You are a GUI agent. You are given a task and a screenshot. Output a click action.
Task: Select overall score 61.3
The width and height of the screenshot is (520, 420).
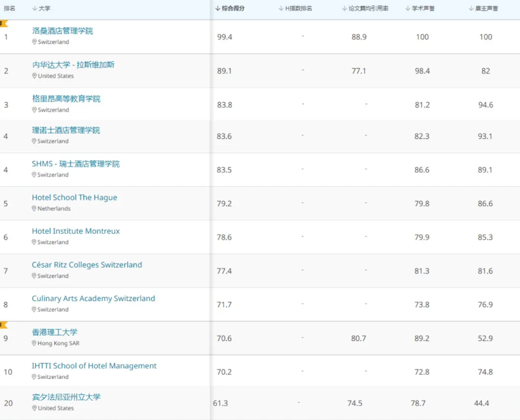point(220,403)
